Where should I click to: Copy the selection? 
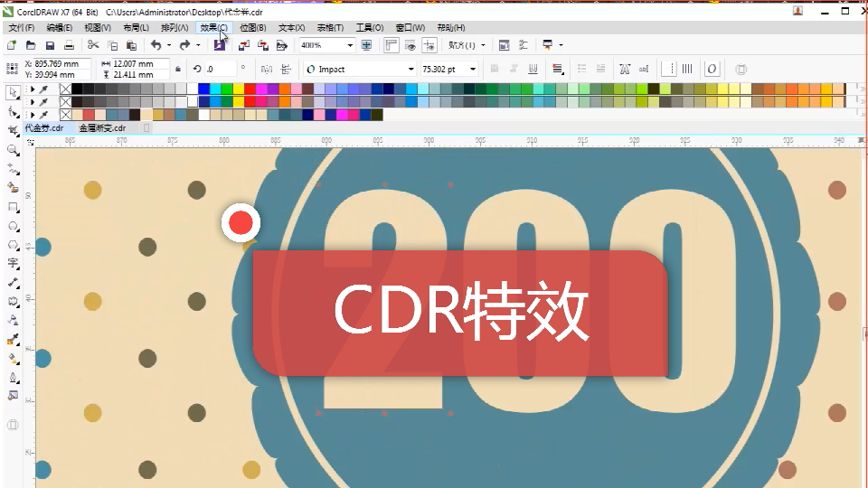click(112, 45)
